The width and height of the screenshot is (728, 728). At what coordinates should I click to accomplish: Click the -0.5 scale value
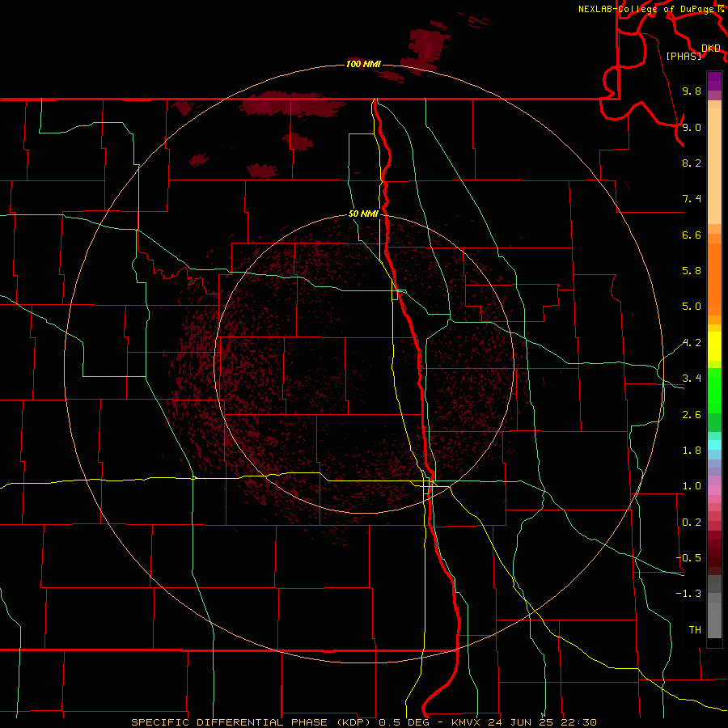pos(688,558)
